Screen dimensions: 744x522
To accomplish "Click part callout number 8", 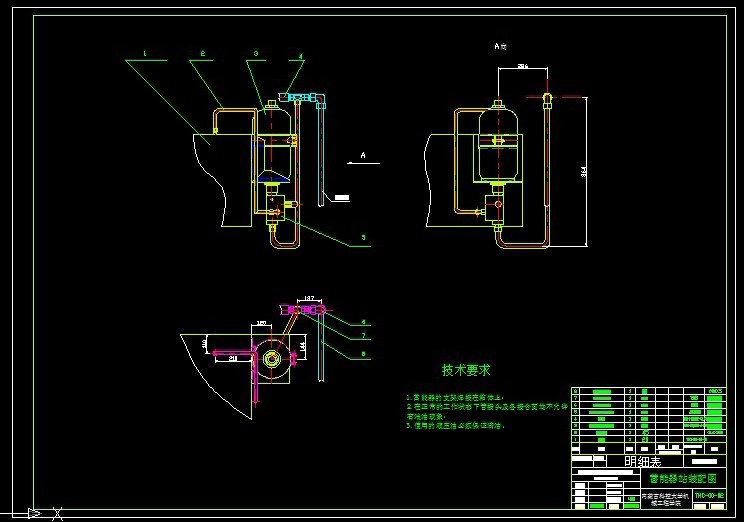I will 364,354.
